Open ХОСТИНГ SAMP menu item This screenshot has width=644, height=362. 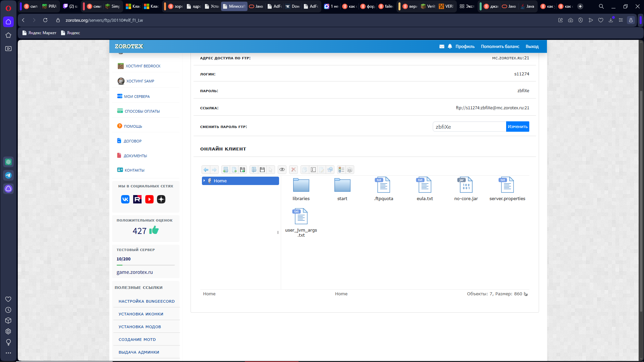click(140, 81)
